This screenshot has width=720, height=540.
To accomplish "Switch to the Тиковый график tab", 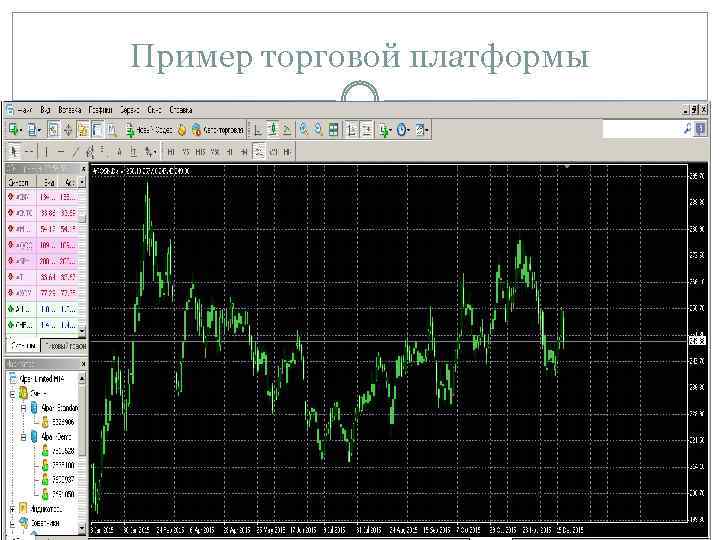I will (63, 346).
